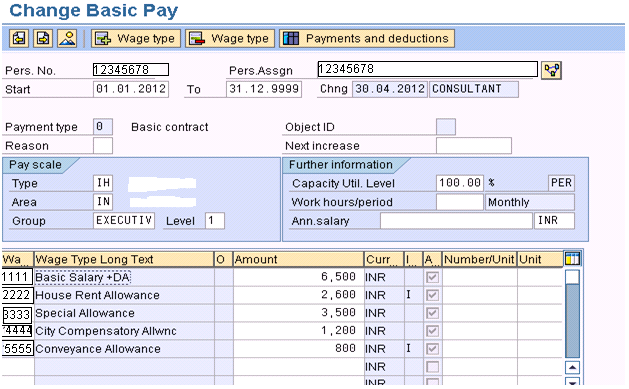This screenshot has width=629, height=389.
Task: Click the To date field
Action: pyautogui.click(x=264, y=89)
